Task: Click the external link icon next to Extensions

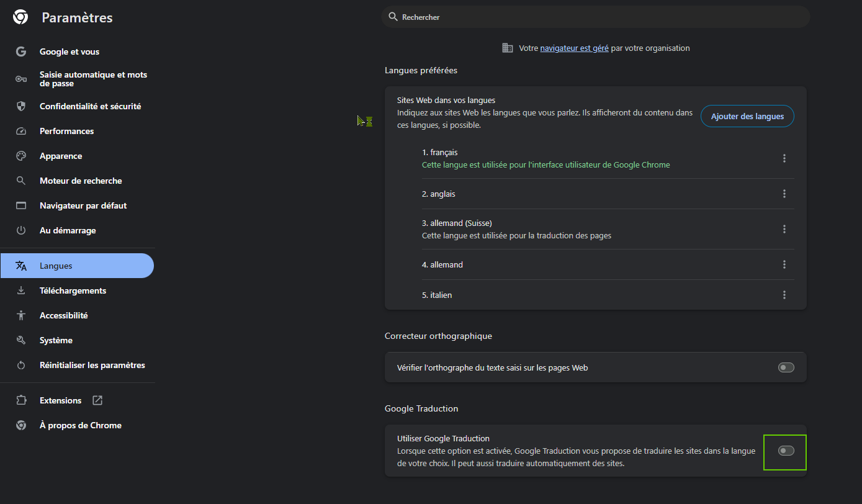Action: (97, 400)
